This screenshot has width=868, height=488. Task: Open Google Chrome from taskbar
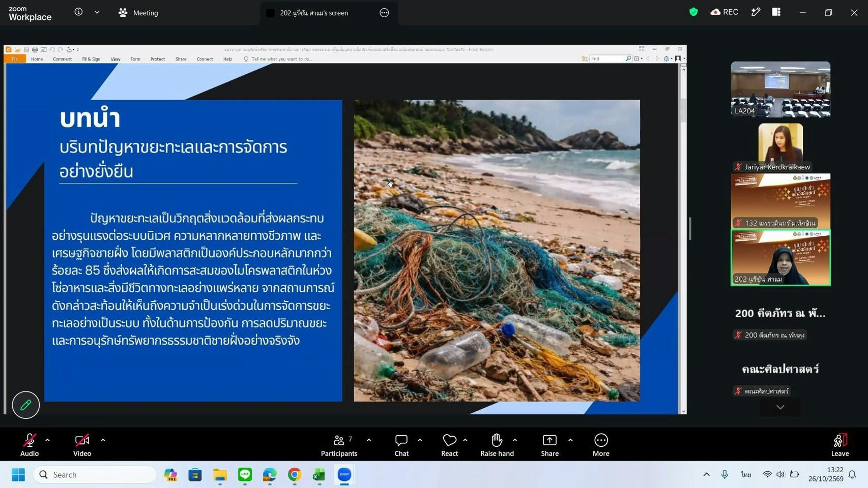click(294, 475)
